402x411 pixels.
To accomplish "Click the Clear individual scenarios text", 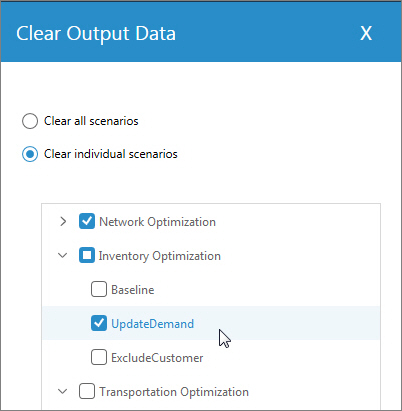I will pyautogui.click(x=111, y=154).
